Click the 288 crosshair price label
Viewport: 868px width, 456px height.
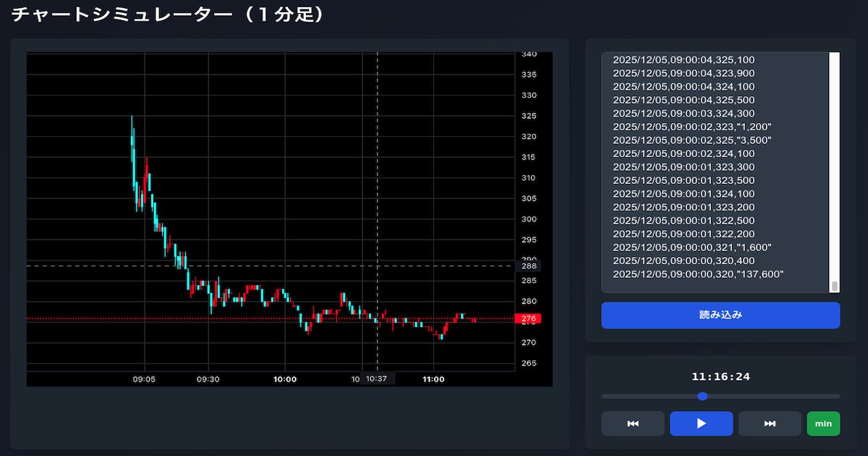528,266
